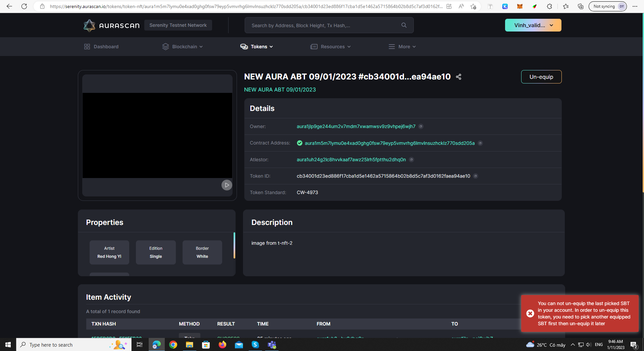Open the Vinh_valid account dropdown
This screenshot has height=351, width=644.
533,25
